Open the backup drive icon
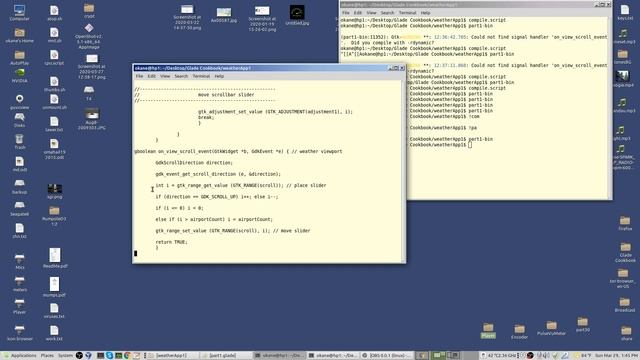The height and width of the screenshot is (360, 640). pos(19,186)
